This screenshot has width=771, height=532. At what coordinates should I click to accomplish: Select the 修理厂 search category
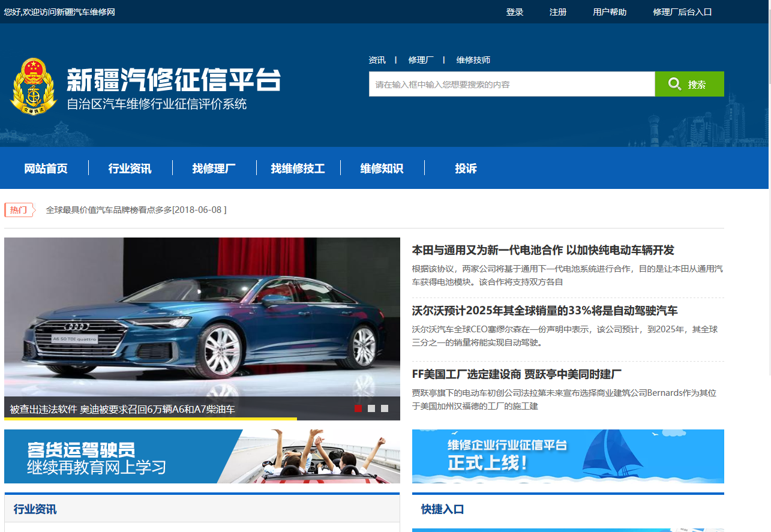pyautogui.click(x=421, y=60)
